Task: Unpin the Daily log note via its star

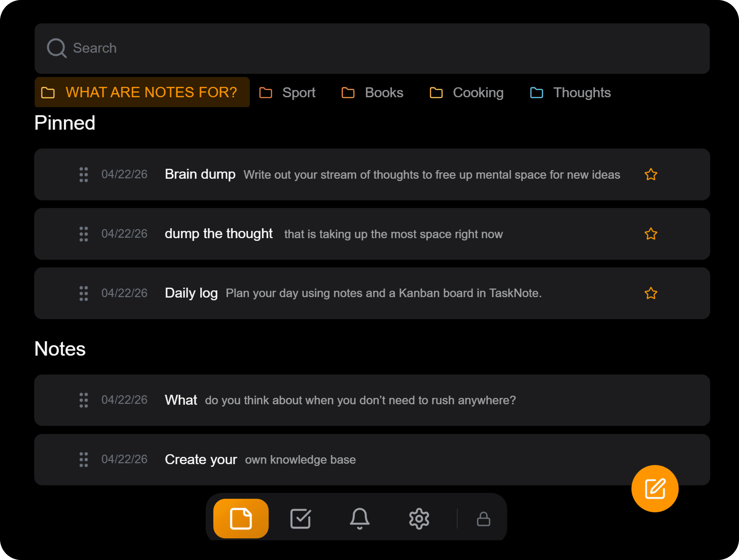Action: [651, 293]
